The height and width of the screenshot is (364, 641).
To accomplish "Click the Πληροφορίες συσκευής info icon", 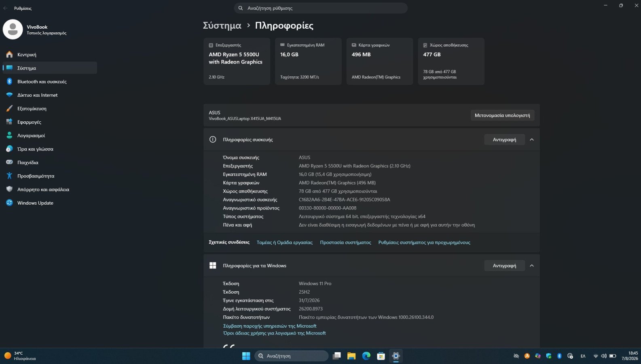I will (213, 140).
